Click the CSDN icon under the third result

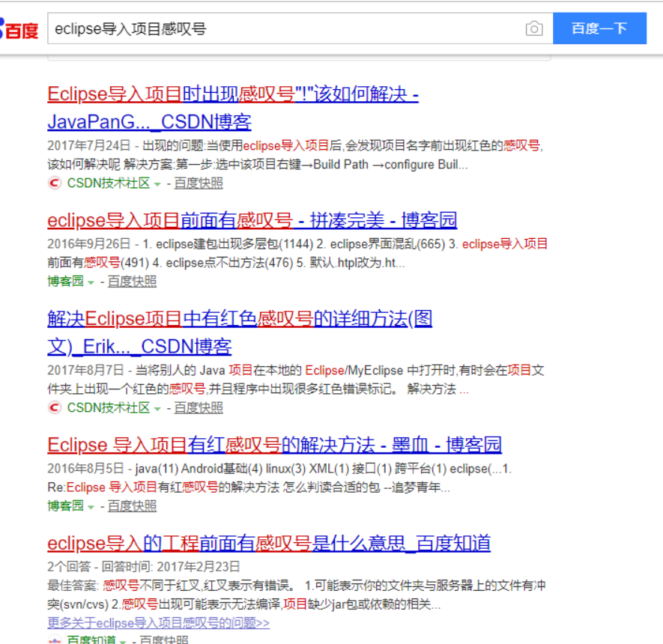tap(54, 408)
